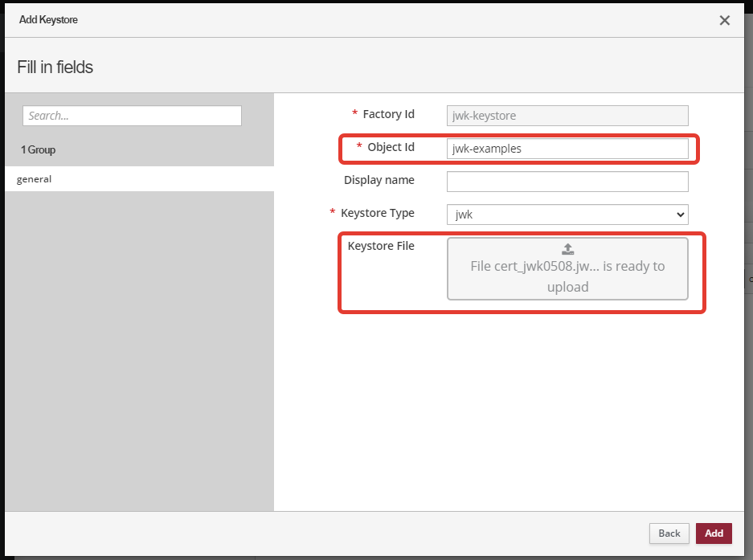Click the disabled Factory Id field
The height and width of the screenshot is (560, 753).
point(567,116)
